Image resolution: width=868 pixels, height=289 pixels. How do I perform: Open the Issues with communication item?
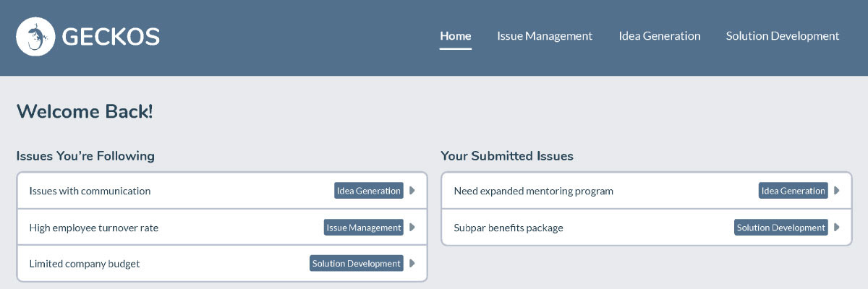pyautogui.click(x=90, y=191)
